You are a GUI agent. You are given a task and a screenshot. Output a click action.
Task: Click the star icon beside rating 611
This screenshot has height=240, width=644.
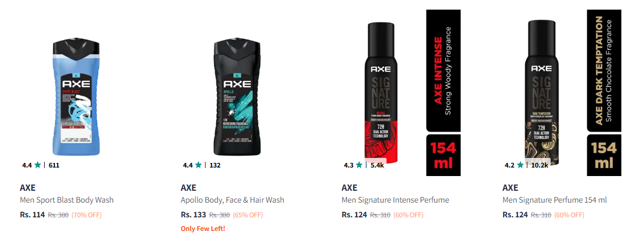38,165
